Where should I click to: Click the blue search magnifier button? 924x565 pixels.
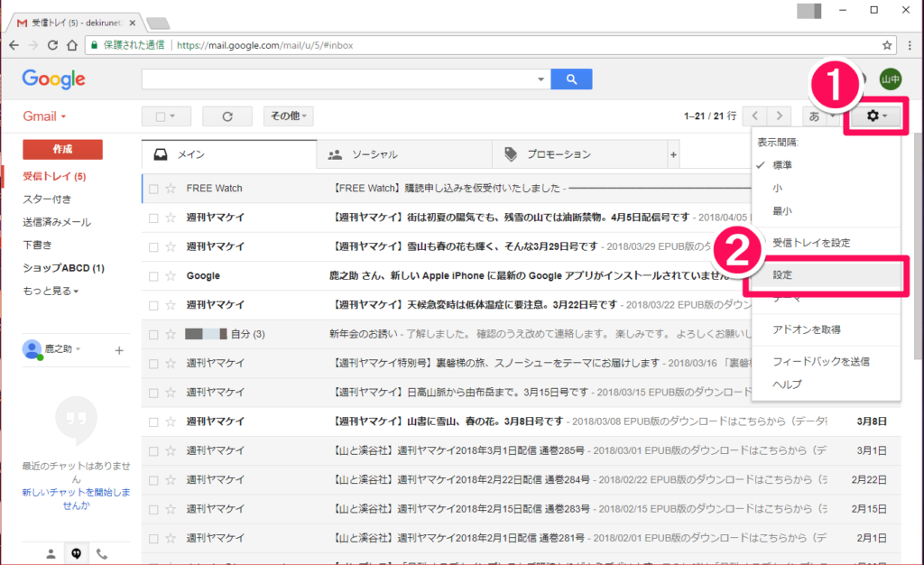571,79
